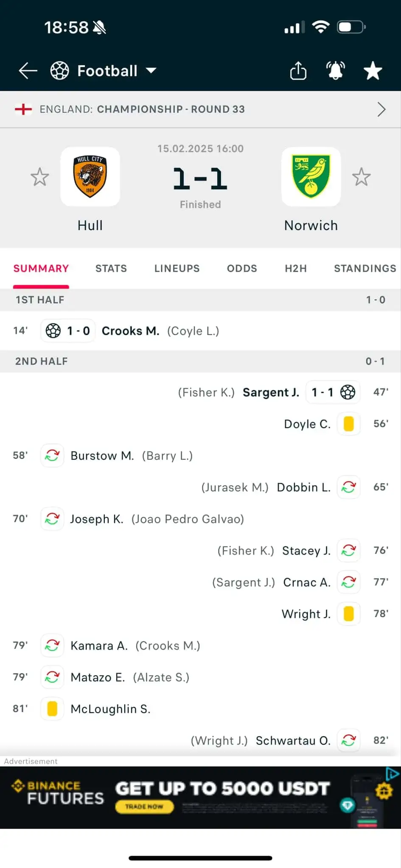The width and height of the screenshot is (401, 868).
Task: Click Trade Now on Binance ad
Action: (x=144, y=807)
